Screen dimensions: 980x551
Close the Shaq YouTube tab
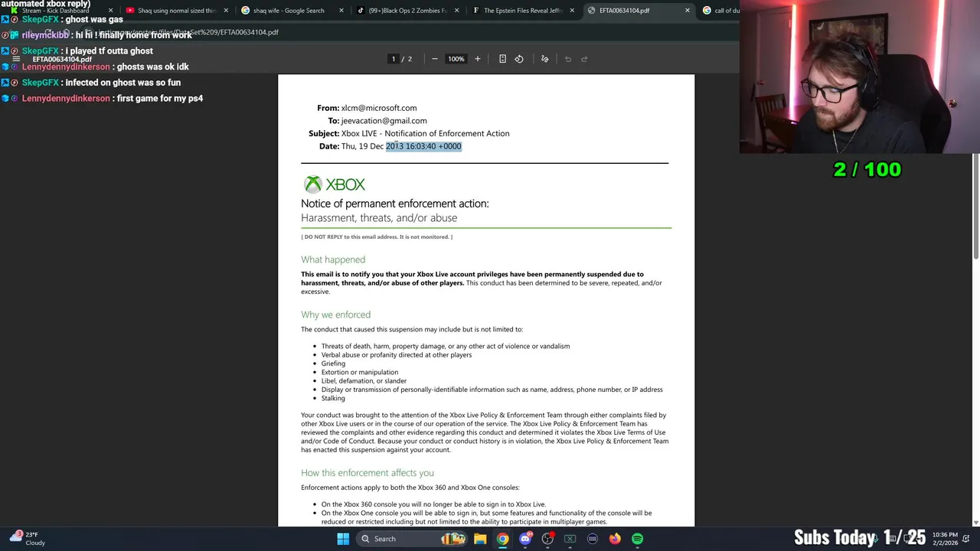pyautogui.click(x=226, y=11)
